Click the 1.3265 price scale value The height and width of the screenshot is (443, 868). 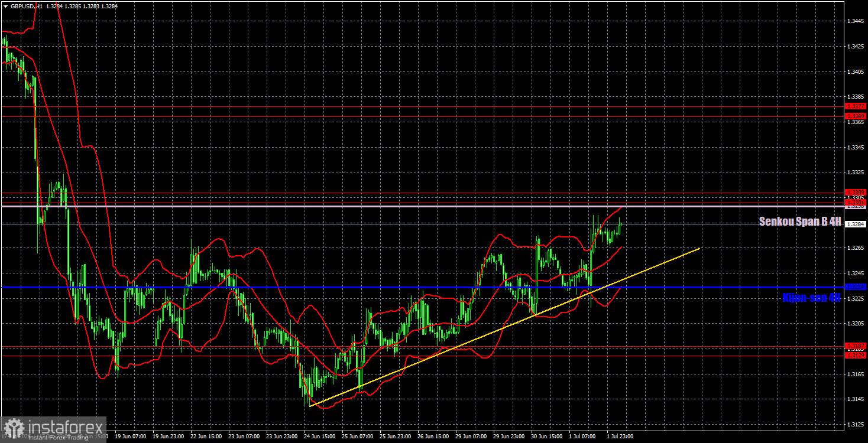click(855, 249)
